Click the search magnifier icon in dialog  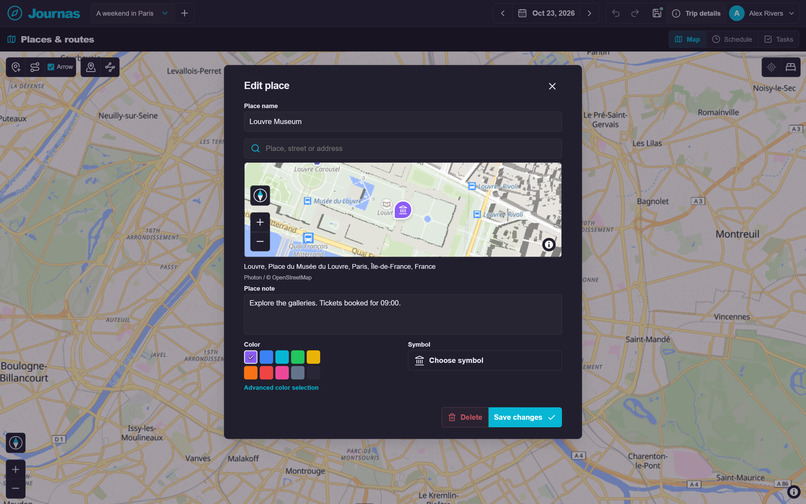pos(255,149)
